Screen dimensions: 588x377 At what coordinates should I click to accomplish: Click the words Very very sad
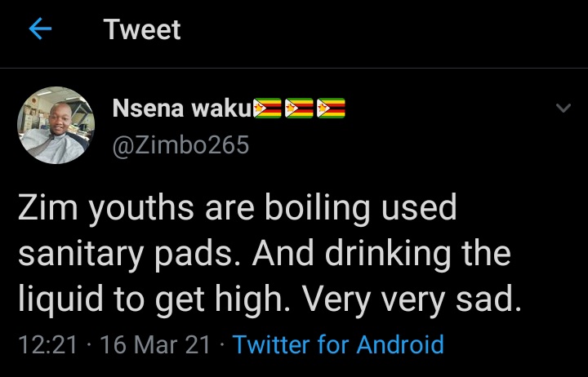coord(412,300)
